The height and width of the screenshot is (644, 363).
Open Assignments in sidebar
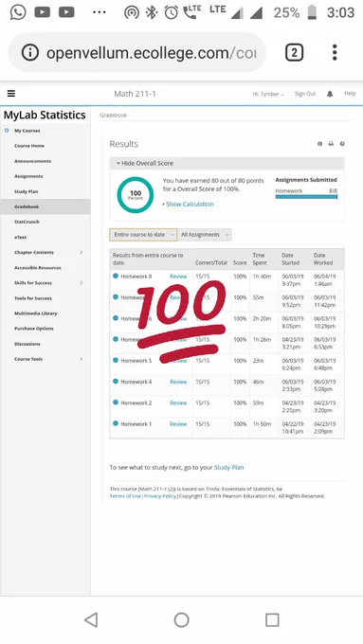(x=28, y=176)
